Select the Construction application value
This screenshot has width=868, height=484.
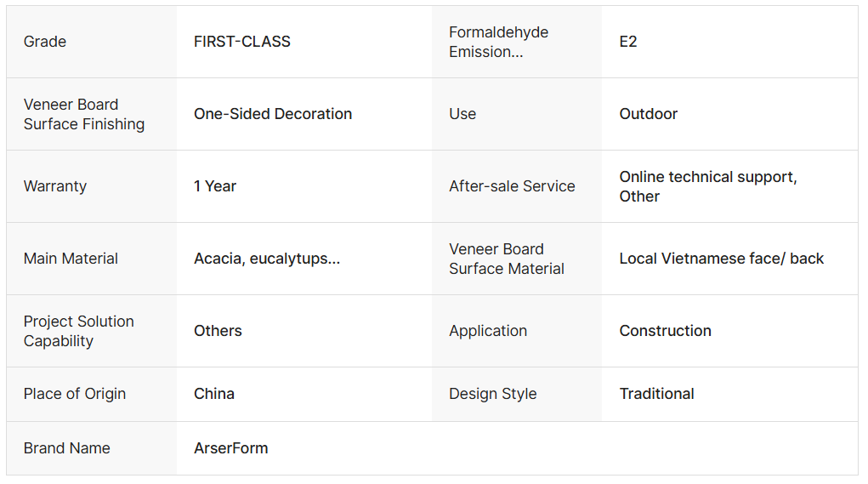pos(665,331)
